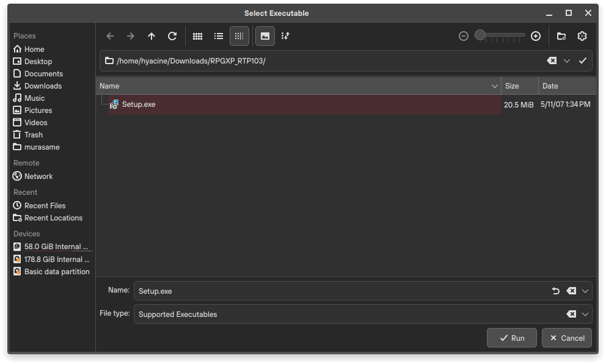Expand the Name field history dropdown
Viewport: 606px width, 364px height.
[585, 291]
